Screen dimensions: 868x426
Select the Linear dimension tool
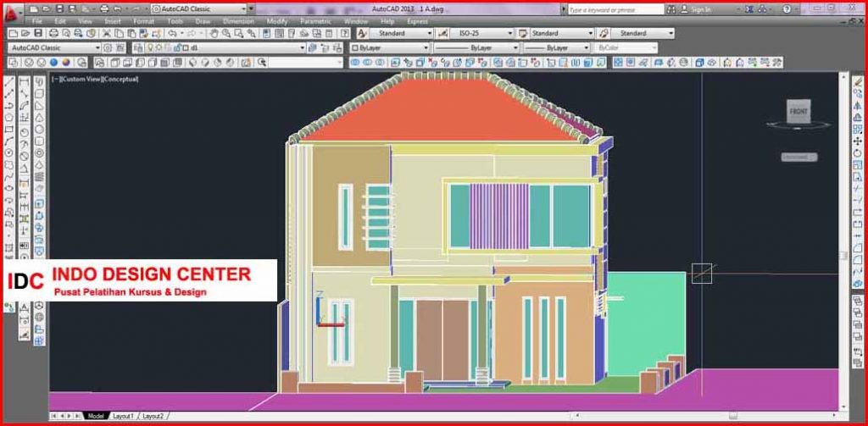(25, 82)
